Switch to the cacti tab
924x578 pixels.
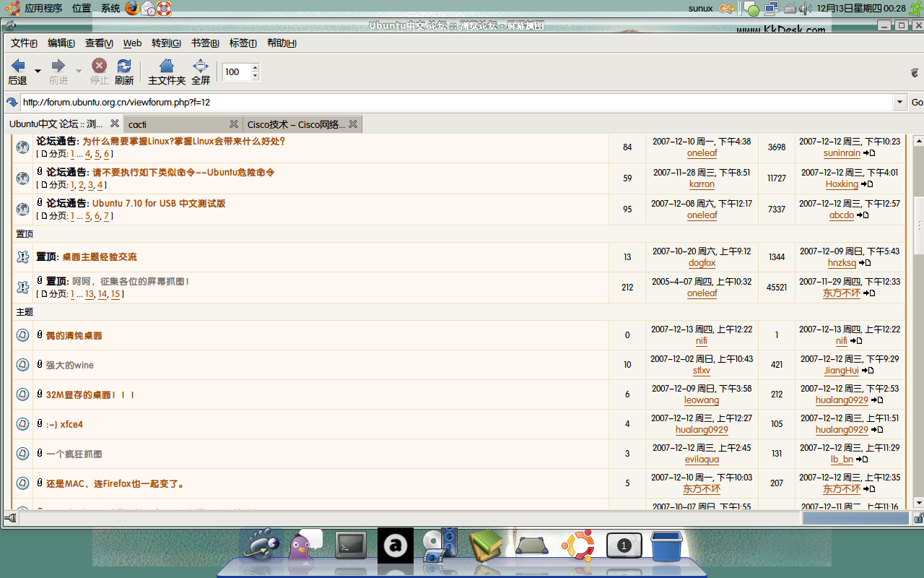[x=183, y=124]
